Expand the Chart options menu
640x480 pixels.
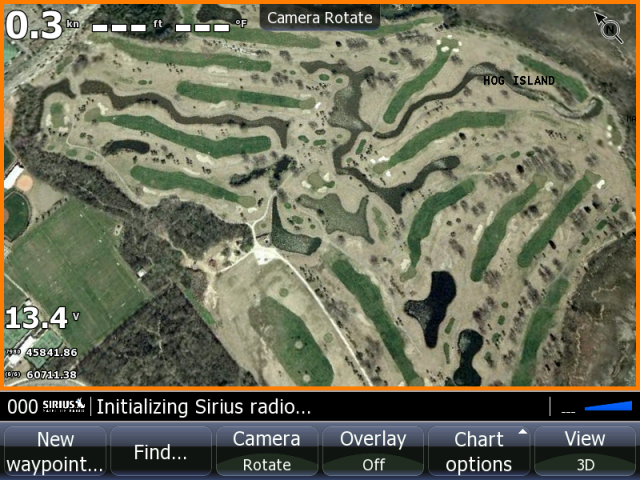coord(479,451)
